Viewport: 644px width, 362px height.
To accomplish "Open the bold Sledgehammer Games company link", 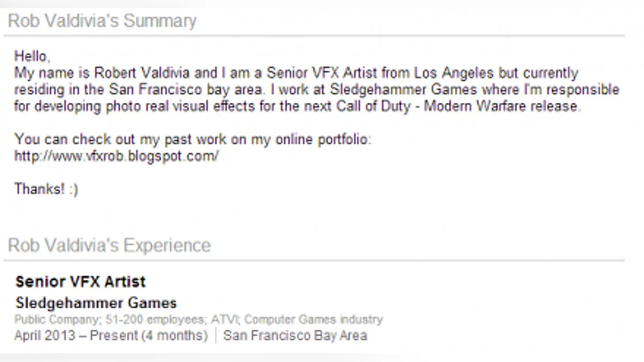I will point(96,303).
